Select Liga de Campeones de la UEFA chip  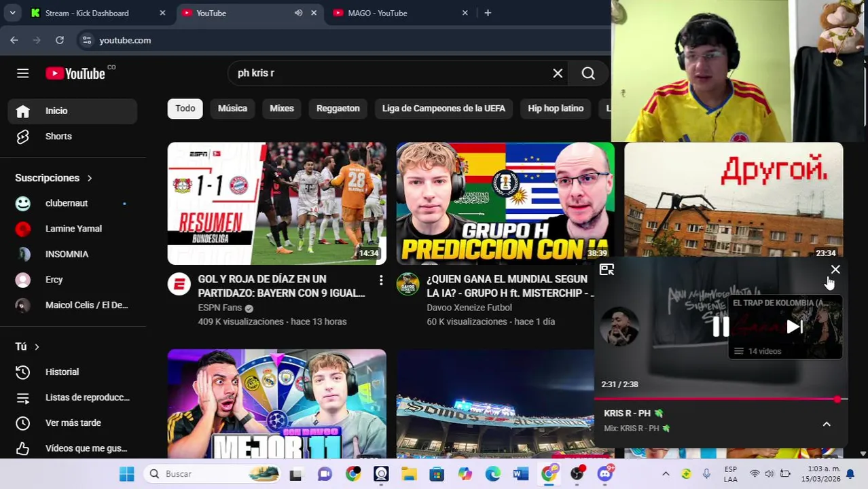(x=444, y=109)
